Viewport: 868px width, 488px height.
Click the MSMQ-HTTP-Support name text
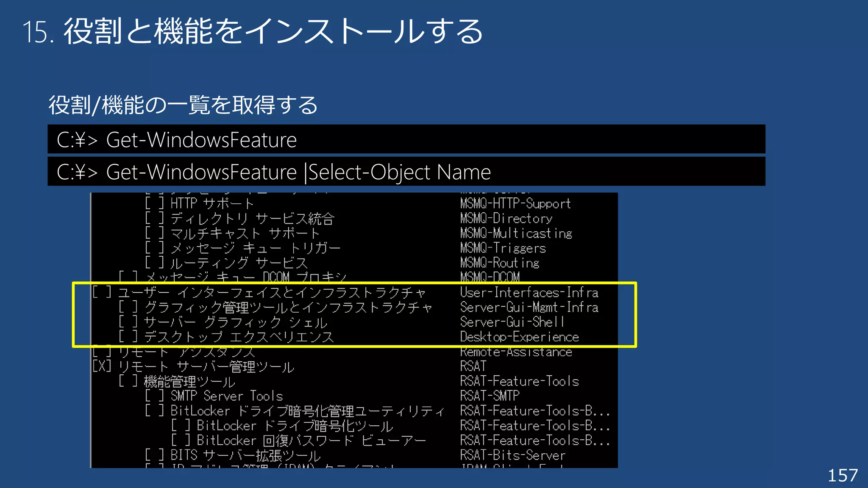(515, 203)
